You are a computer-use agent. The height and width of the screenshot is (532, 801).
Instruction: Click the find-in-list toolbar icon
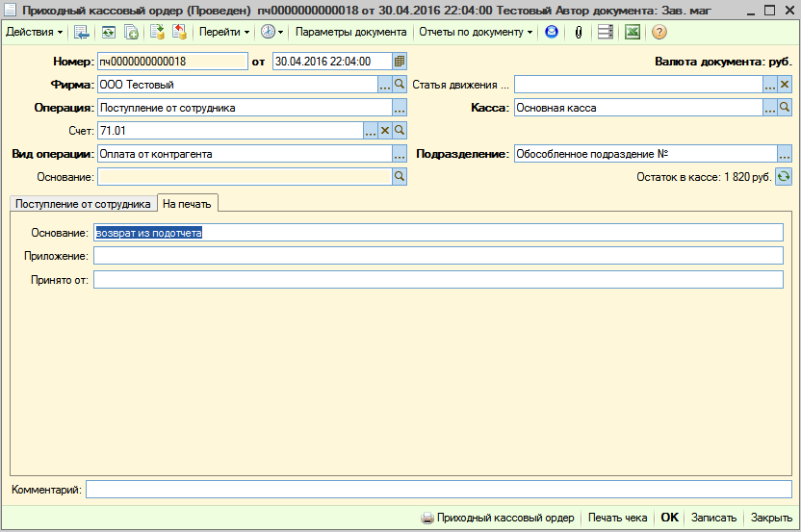coord(81,32)
